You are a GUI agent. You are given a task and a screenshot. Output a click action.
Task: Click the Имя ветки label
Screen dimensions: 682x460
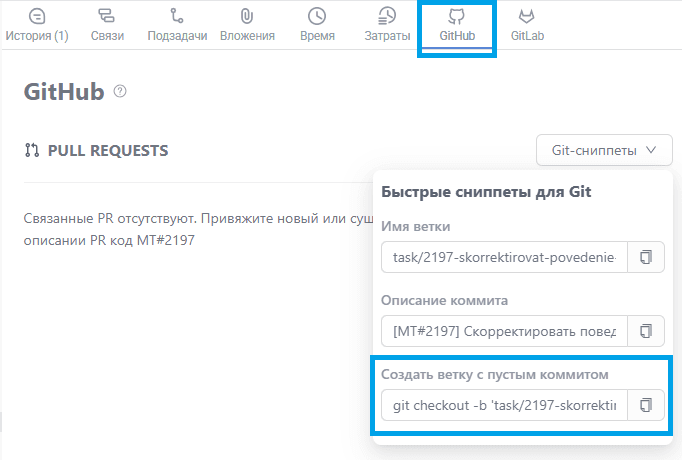[415, 227]
